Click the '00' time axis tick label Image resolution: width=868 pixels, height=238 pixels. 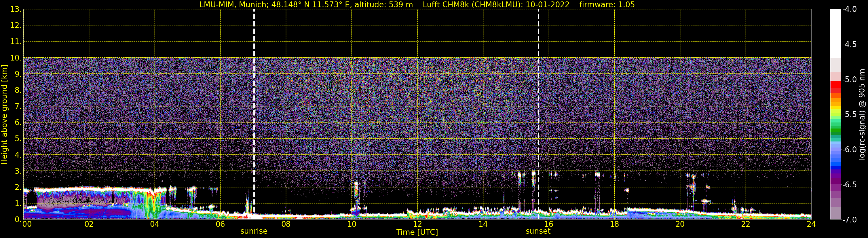[x=27, y=224]
